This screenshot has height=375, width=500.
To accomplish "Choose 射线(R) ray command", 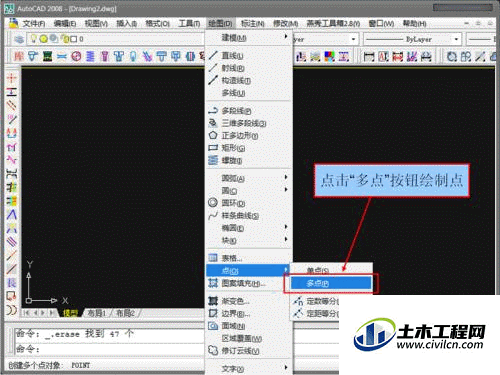I will click(x=248, y=68).
